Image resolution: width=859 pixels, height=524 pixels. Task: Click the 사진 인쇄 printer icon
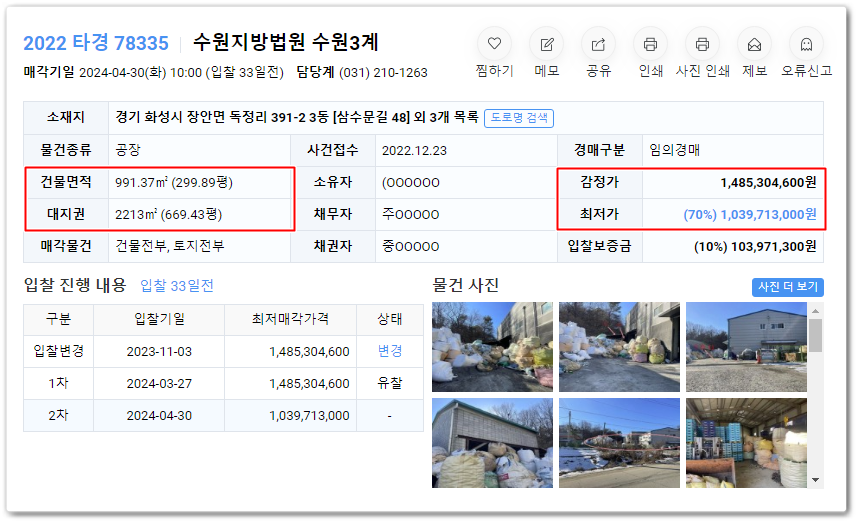(702, 44)
